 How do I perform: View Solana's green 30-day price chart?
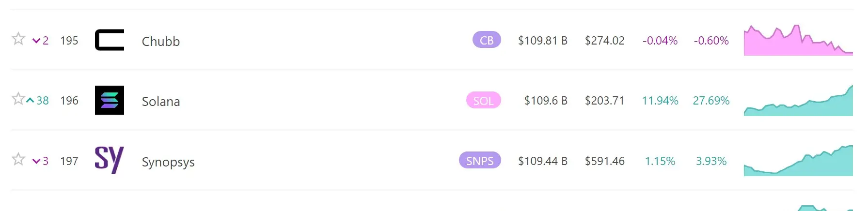798,100
